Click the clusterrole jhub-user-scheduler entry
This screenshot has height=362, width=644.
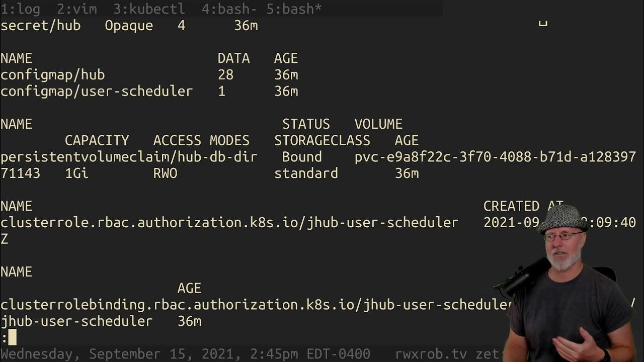pyautogui.click(x=229, y=222)
